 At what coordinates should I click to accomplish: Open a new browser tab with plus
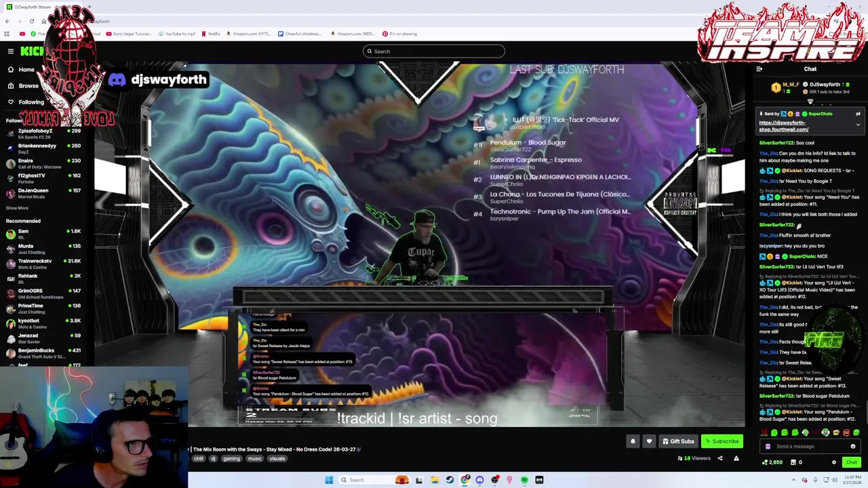click(x=90, y=7)
